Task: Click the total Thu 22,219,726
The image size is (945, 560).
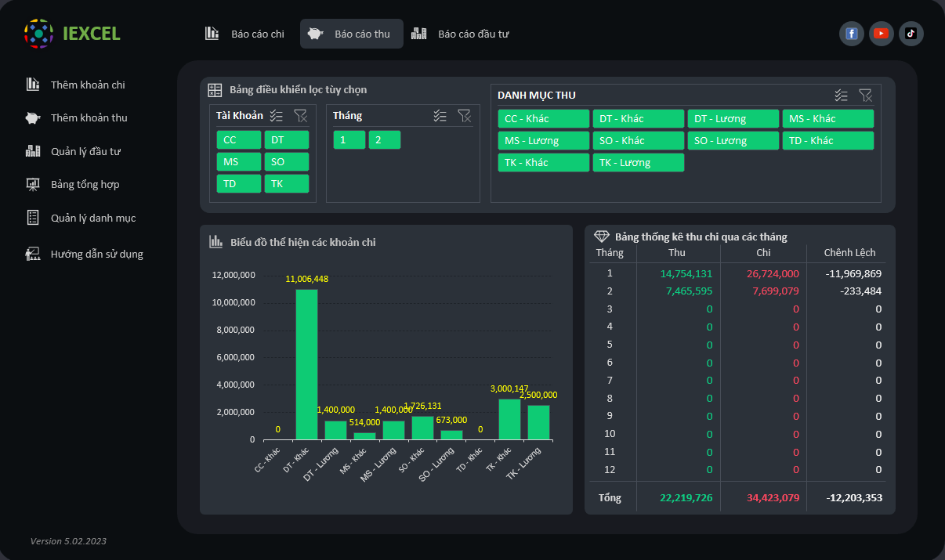Action: (x=686, y=497)
